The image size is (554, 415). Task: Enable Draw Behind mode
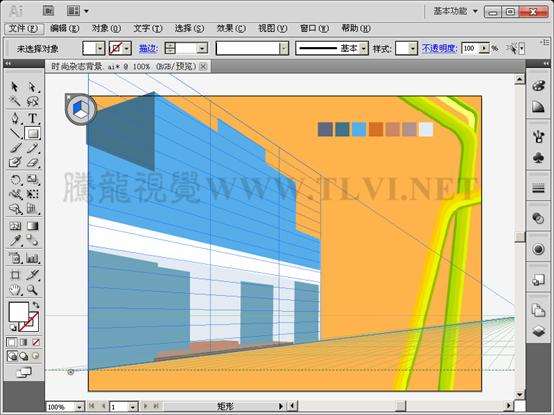coord(24,356)
